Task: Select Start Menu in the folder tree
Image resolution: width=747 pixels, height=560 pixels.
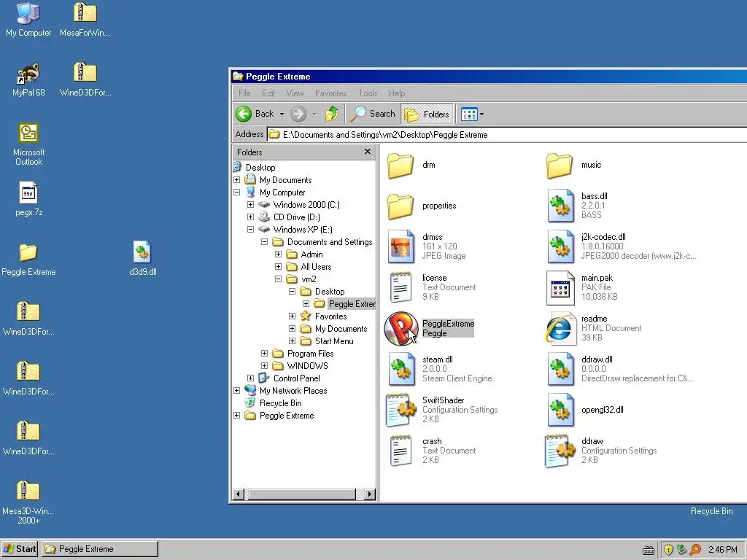Action: coord(334,341)
